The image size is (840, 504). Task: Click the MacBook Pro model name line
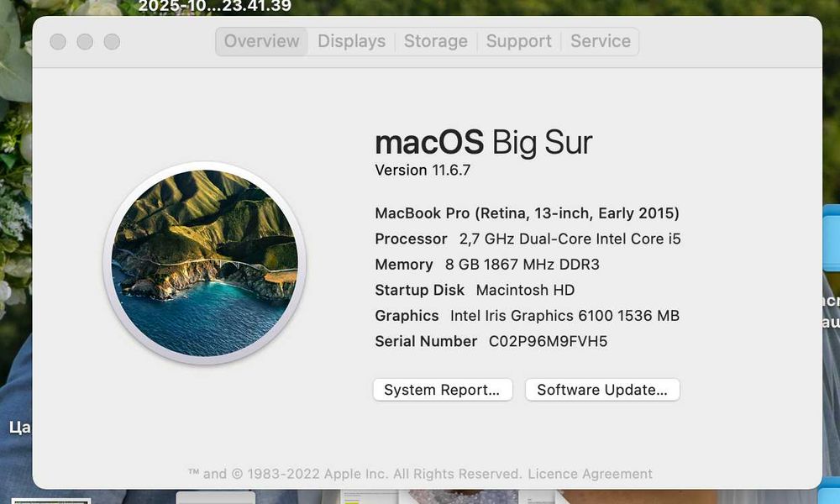point(528,213)
